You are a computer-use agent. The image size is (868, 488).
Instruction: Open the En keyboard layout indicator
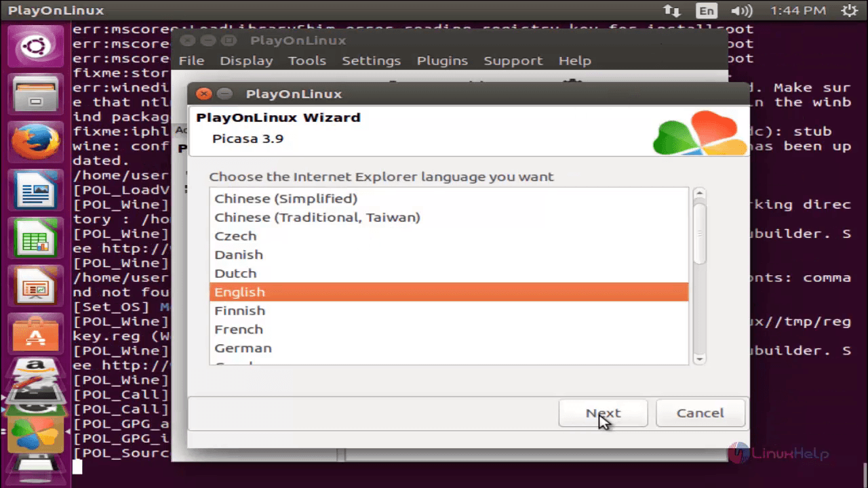(707, 10)
